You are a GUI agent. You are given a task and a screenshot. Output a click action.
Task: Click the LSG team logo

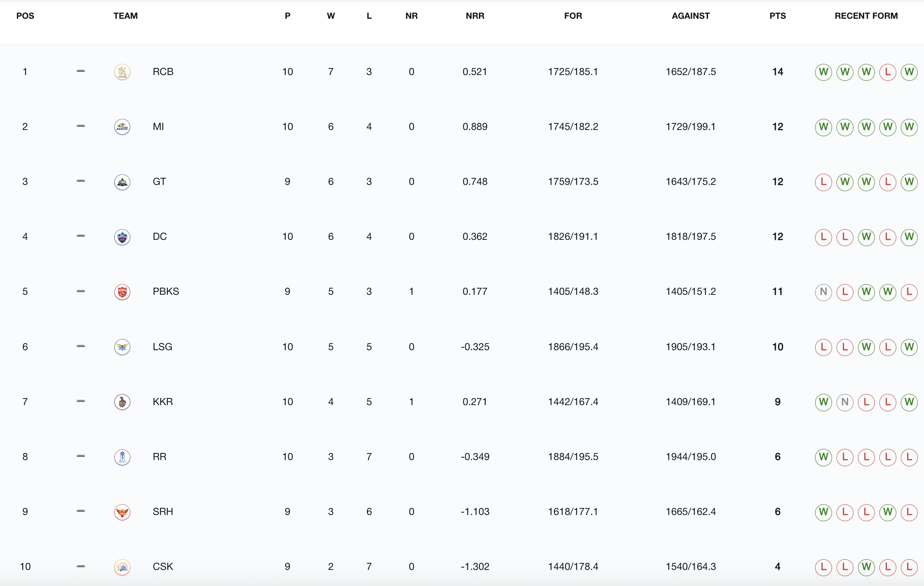(x=122, y=347)
